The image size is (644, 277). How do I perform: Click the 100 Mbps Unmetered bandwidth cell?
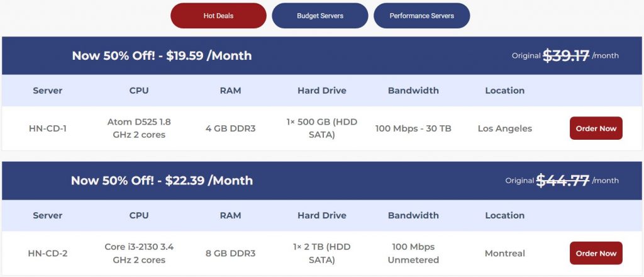[413, 254]
